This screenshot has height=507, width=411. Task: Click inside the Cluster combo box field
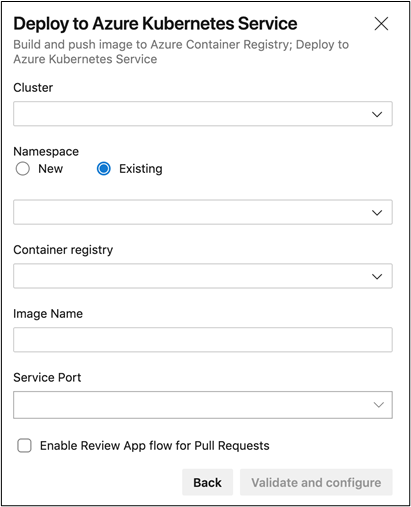(x=203, y=114)
